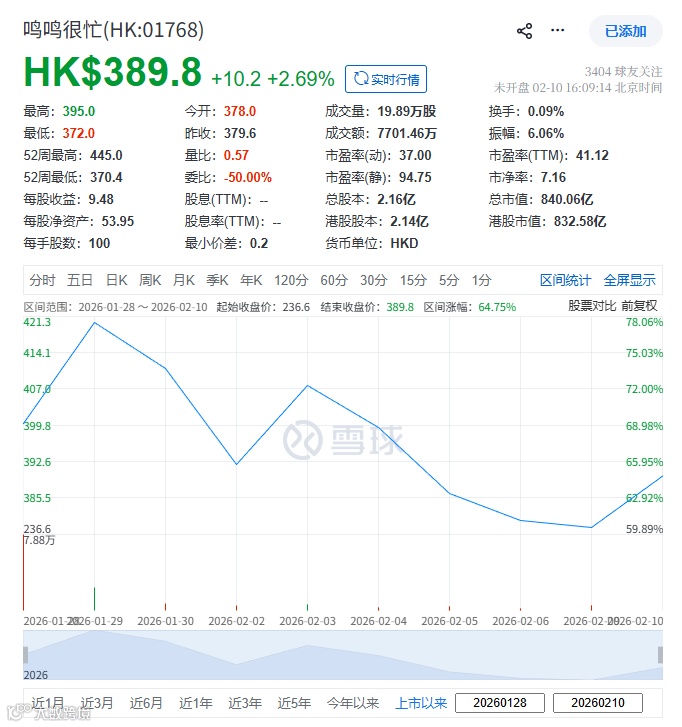Click the 52周最高 value 445.0

106,155
